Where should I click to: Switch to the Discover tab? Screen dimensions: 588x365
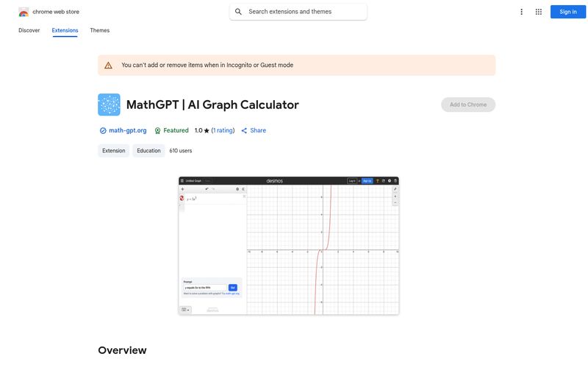pos(29,30)
